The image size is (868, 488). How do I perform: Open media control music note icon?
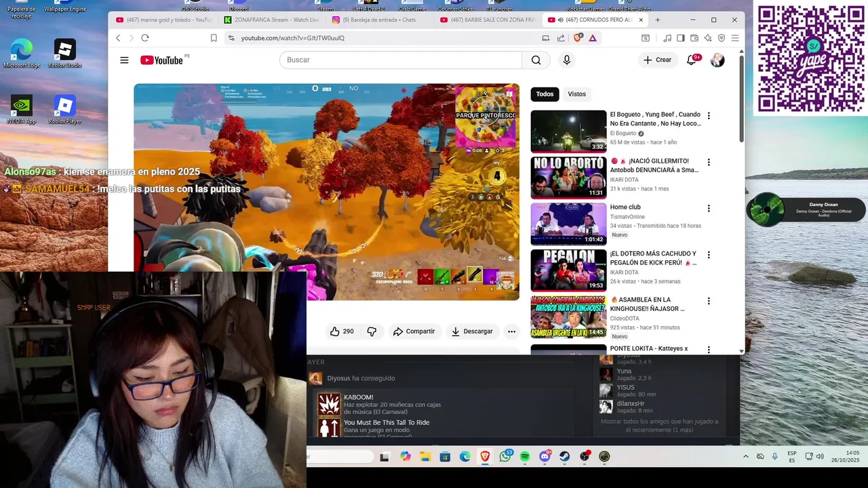(x=667, y=38)
